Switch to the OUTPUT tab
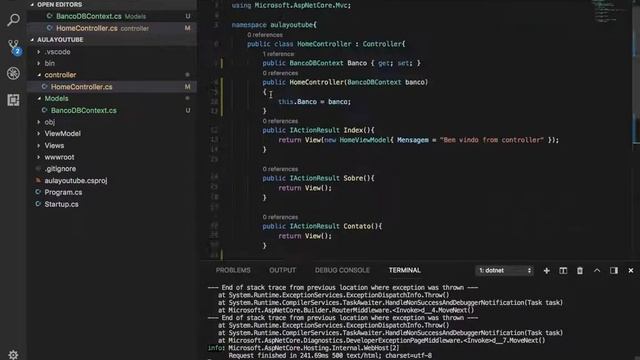 click(x=282, y=270)
